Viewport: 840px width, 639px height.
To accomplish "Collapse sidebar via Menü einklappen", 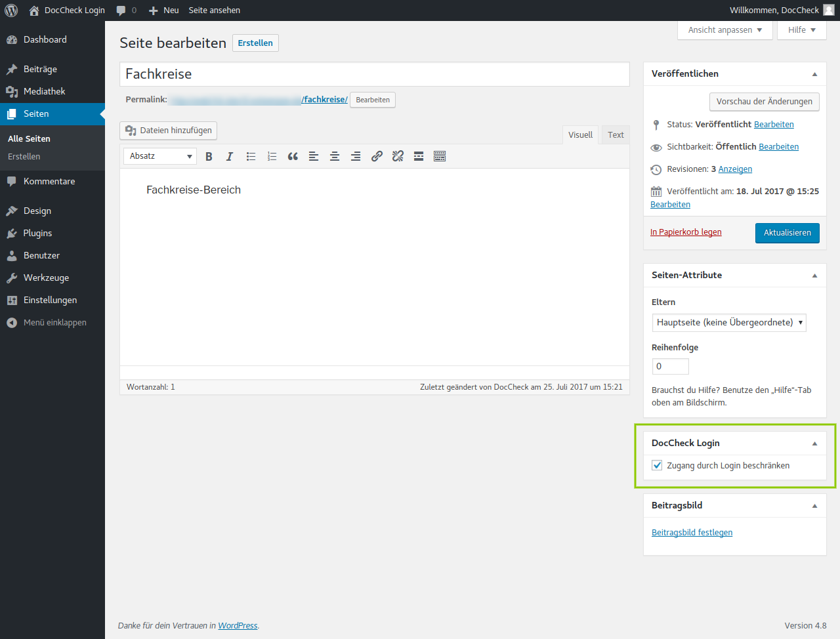I will [52, 323].
